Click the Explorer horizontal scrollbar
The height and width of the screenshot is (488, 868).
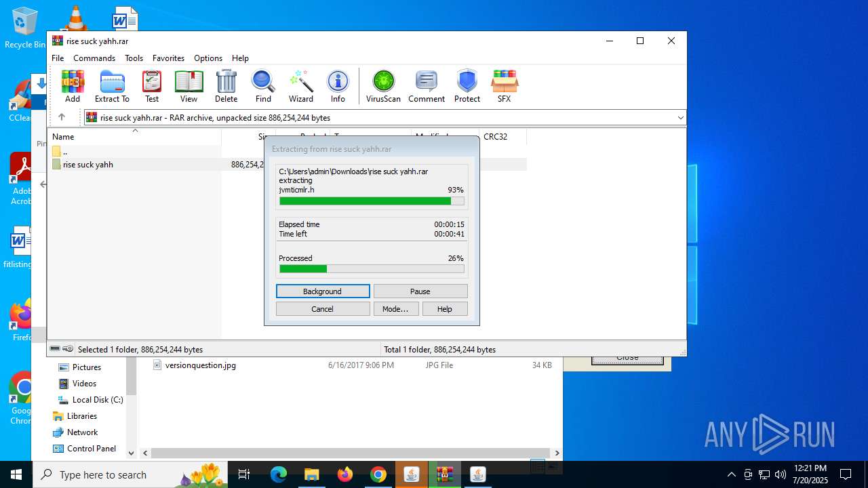point(350,453)
